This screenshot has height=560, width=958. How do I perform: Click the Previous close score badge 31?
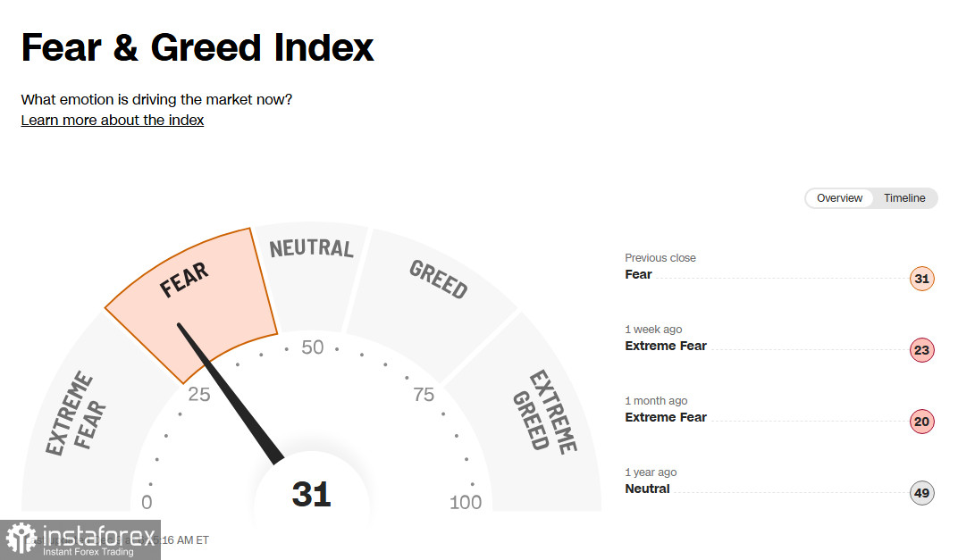[921, 279]
